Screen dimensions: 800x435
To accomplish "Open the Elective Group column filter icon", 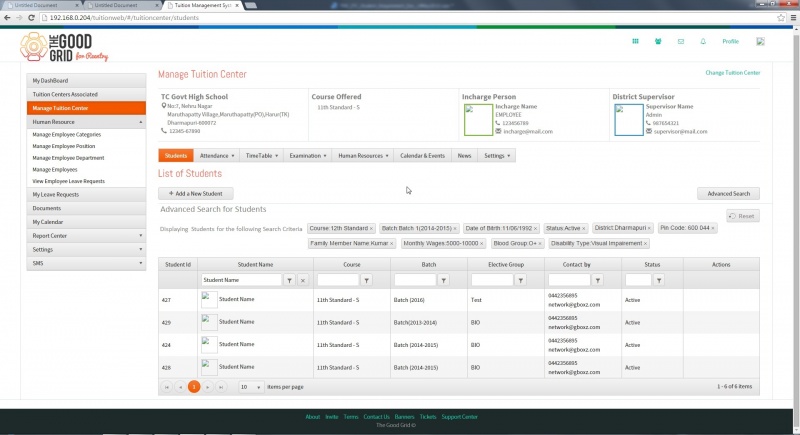I will 520,280.
